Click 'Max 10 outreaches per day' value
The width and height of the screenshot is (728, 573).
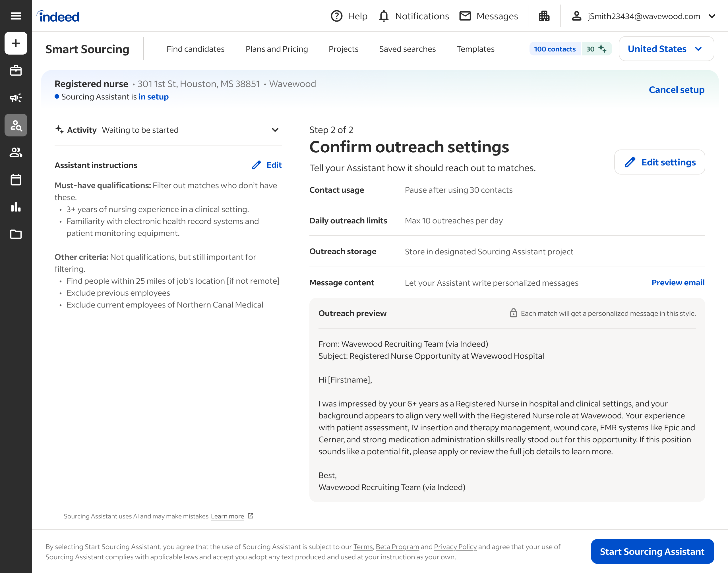click(x=454, y=221)
